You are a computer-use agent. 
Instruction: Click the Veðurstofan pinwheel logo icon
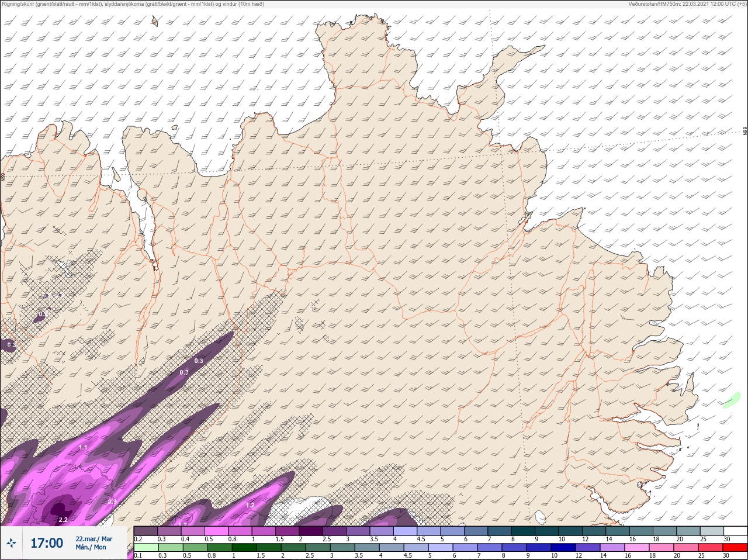[x=11, y=544]
